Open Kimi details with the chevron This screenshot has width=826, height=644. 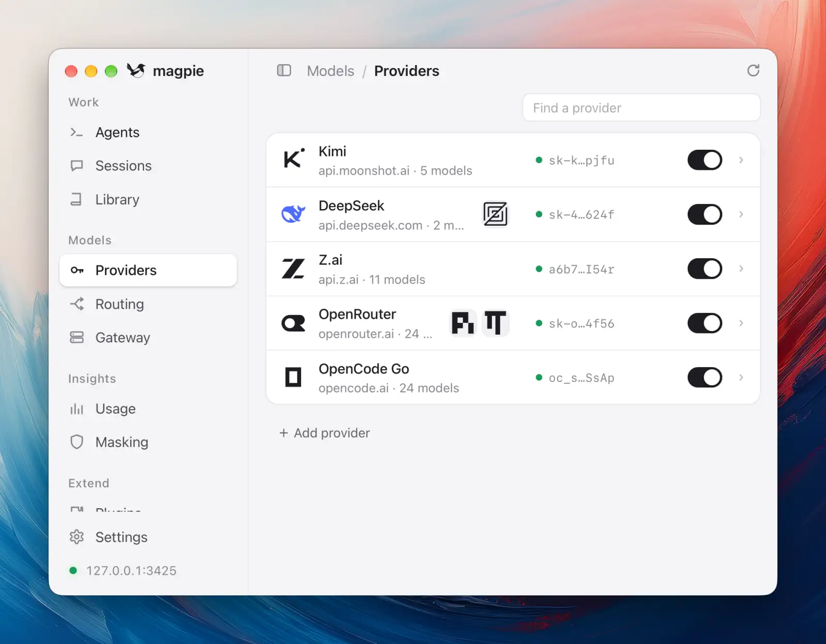pos(741,160)
